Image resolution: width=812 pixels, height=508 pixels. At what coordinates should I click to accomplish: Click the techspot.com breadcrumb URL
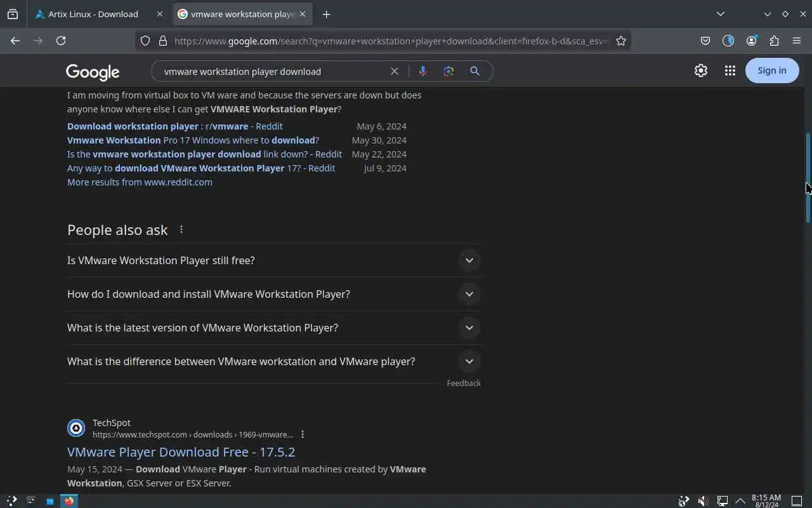[193, 434]
